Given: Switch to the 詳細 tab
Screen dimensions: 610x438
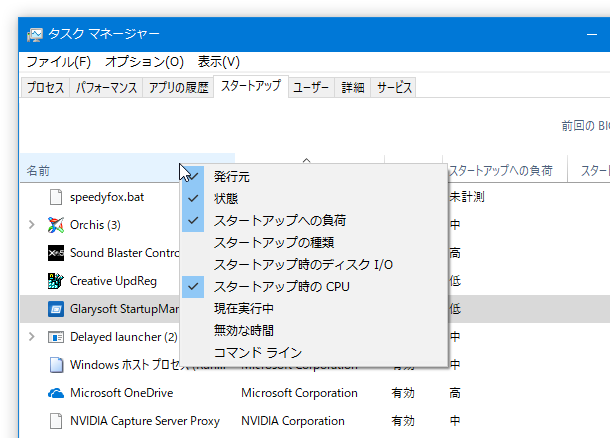Looking at the screenshot, I should (x=353, y=87).
